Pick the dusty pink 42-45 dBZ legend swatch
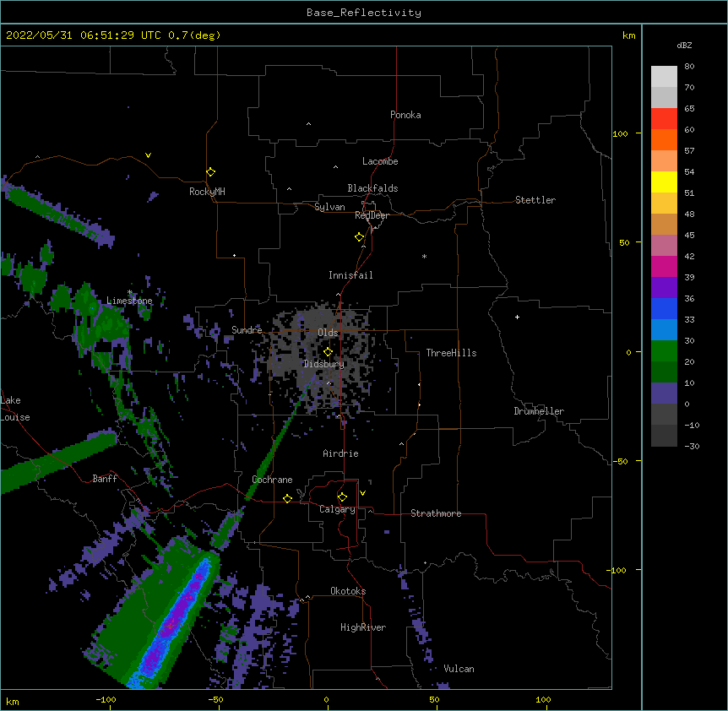This screenshot has height=711, width=728. [664, 246]
